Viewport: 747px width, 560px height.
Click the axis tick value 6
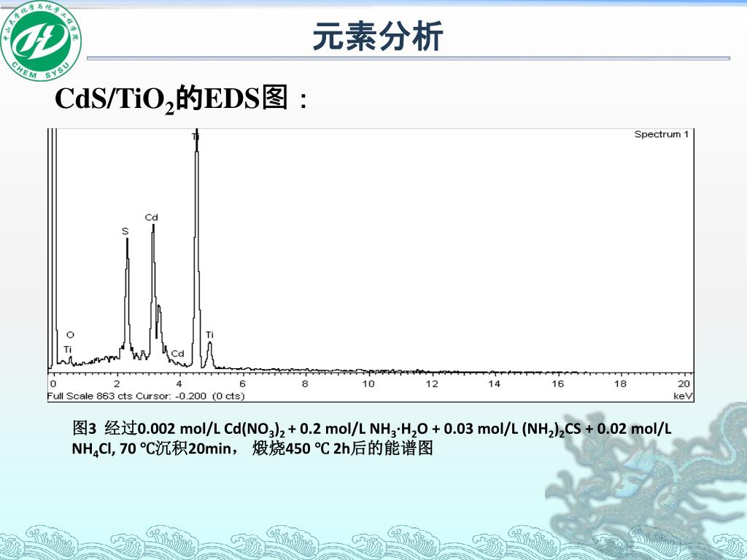[x=242, y=384]
